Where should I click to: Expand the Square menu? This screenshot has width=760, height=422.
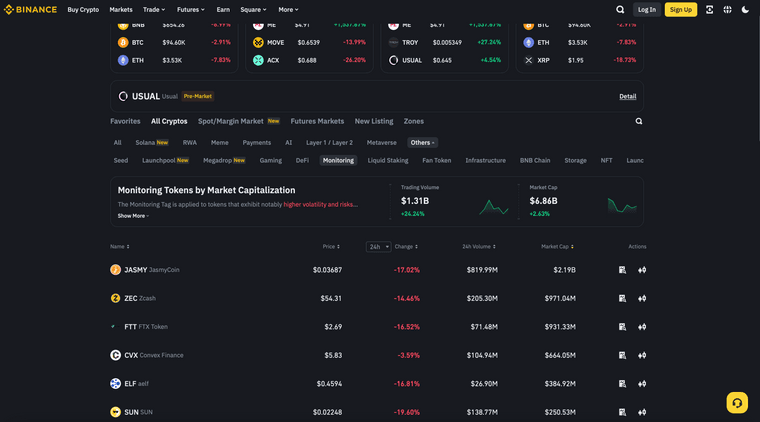pos(253,10)
